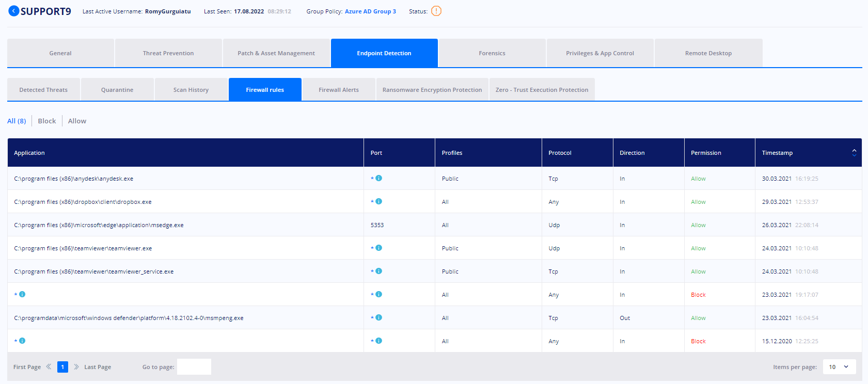Click Out direction in msmpeng.exe row
This screenshot has width=868, height=384.
point(625,318)
